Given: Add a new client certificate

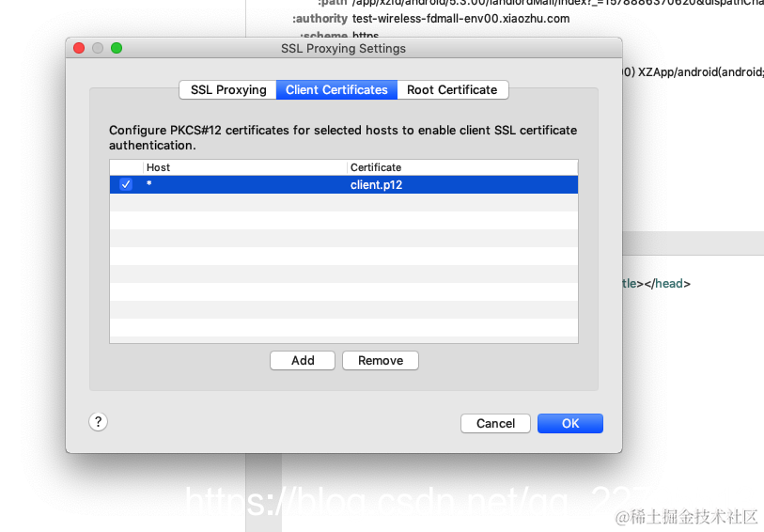Looking at the screenshot, I should pyautogui.click(x=303, y=361).
